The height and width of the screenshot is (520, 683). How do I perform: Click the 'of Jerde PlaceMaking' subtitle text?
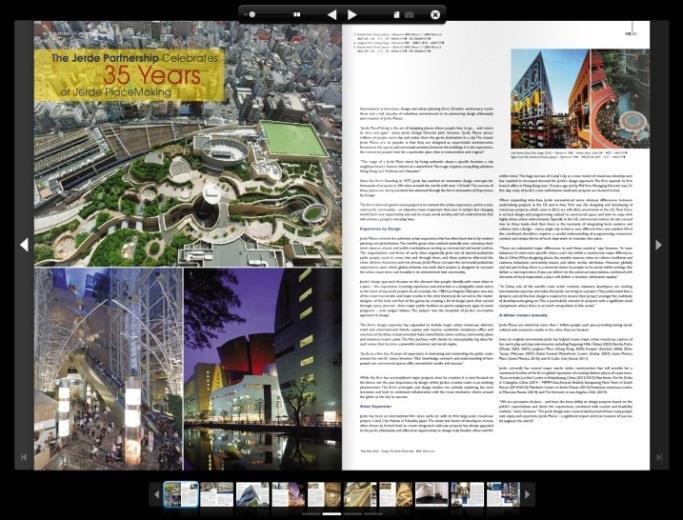pyautogui.click(x=116, y=92)
